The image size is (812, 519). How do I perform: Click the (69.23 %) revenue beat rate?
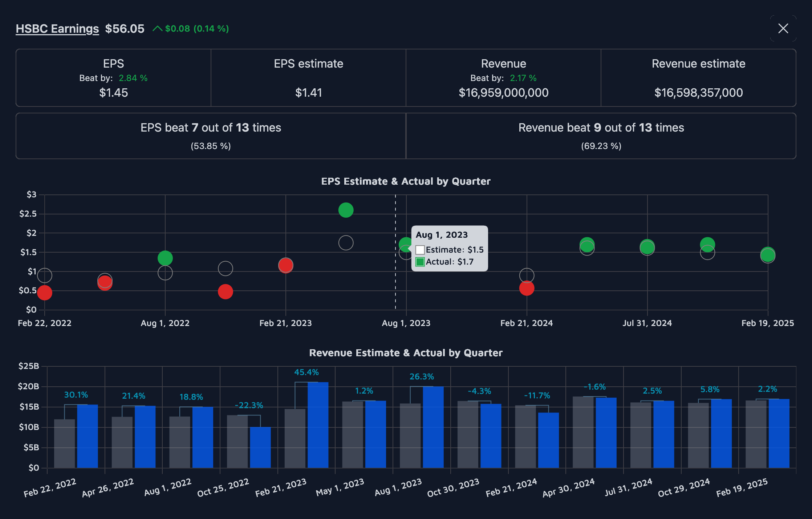coord(601,146)
